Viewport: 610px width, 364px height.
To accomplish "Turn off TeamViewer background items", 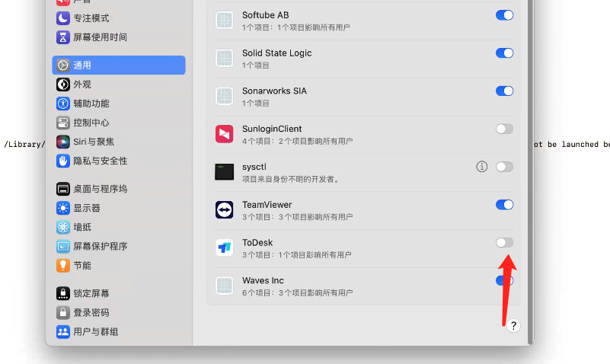I will [x=505, y=205].
